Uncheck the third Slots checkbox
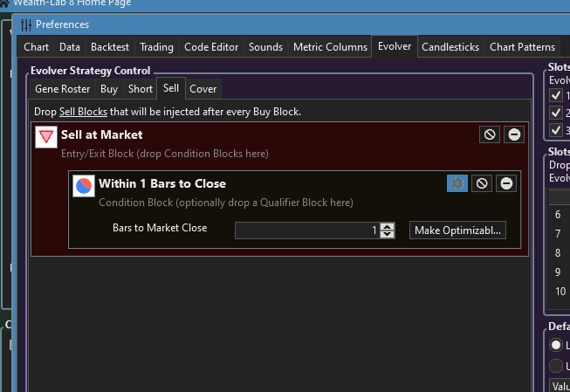 [556, 130]
